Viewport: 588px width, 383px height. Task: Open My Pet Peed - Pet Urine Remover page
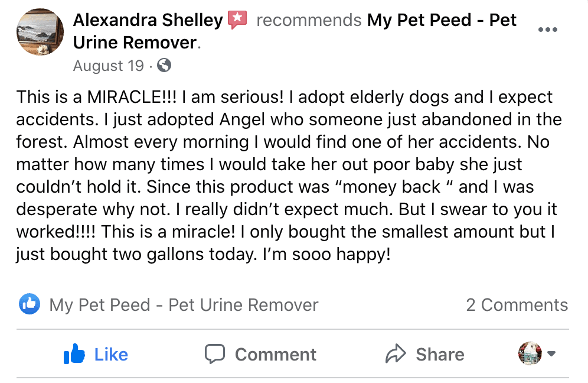click(184, 305)
